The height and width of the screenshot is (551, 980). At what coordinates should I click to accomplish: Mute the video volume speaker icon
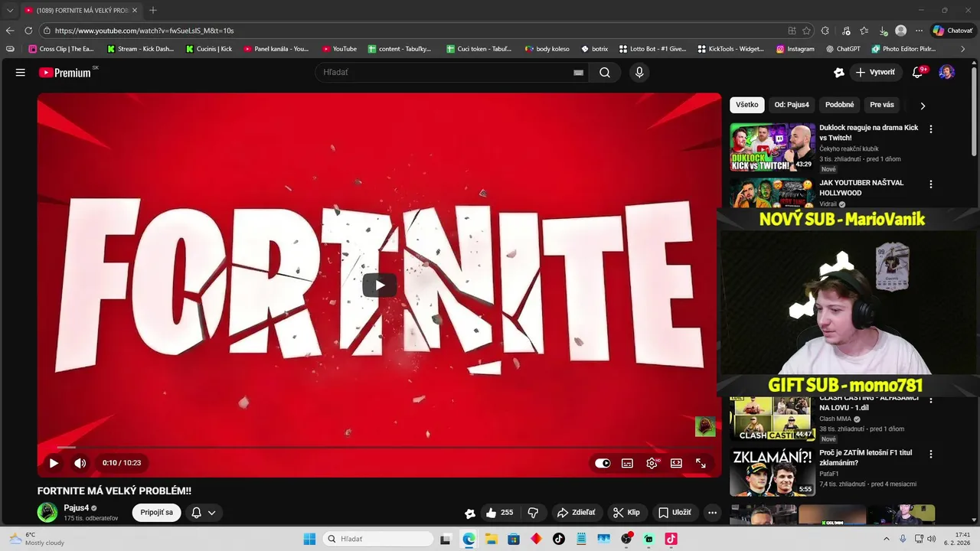(80, 463)
